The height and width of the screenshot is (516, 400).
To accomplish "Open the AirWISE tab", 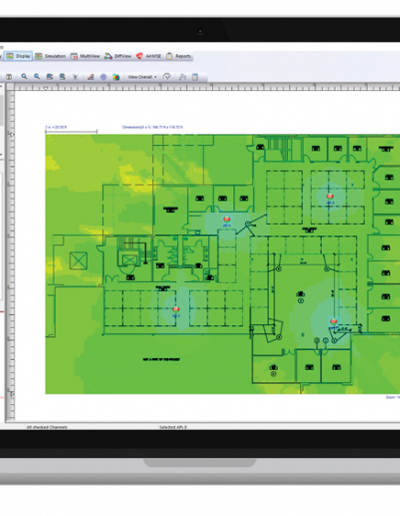I will tap(149, 56).
